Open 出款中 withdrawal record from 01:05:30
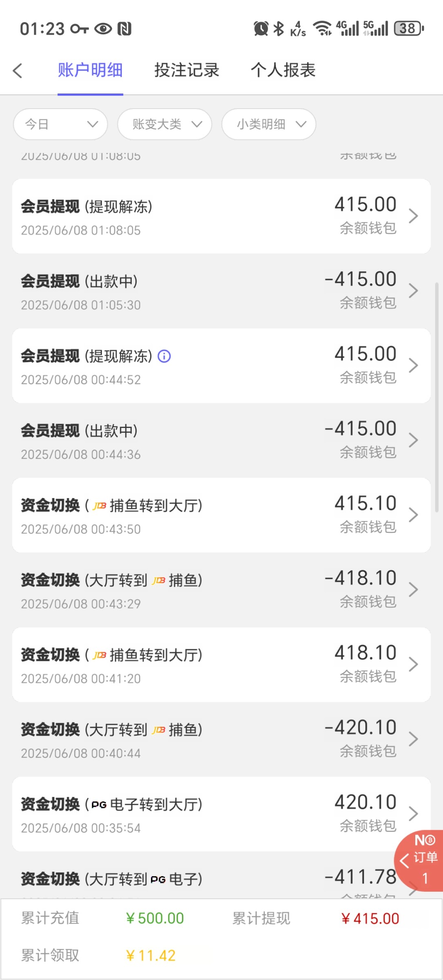The width and height of the screenshot is (443, 980). [x=221, y=291]
